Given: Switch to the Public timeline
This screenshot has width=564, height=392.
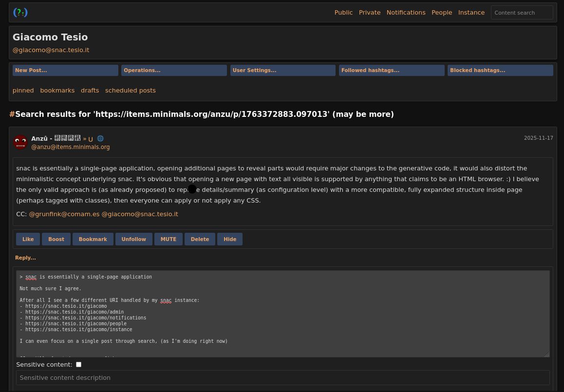Looking at the screenshot, I should [343, 12].
